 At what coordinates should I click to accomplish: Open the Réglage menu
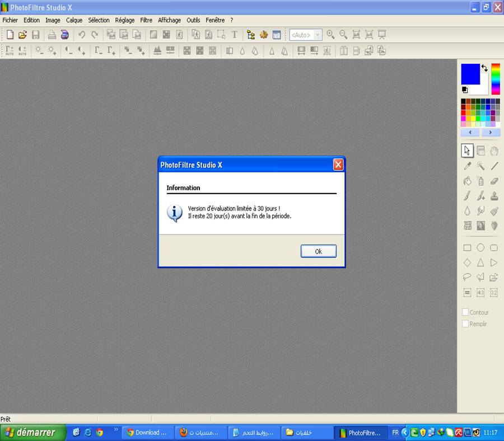pos(125,20)
